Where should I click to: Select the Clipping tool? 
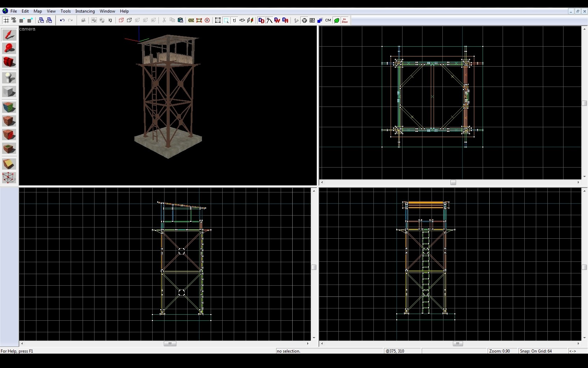tap(9, 164)
